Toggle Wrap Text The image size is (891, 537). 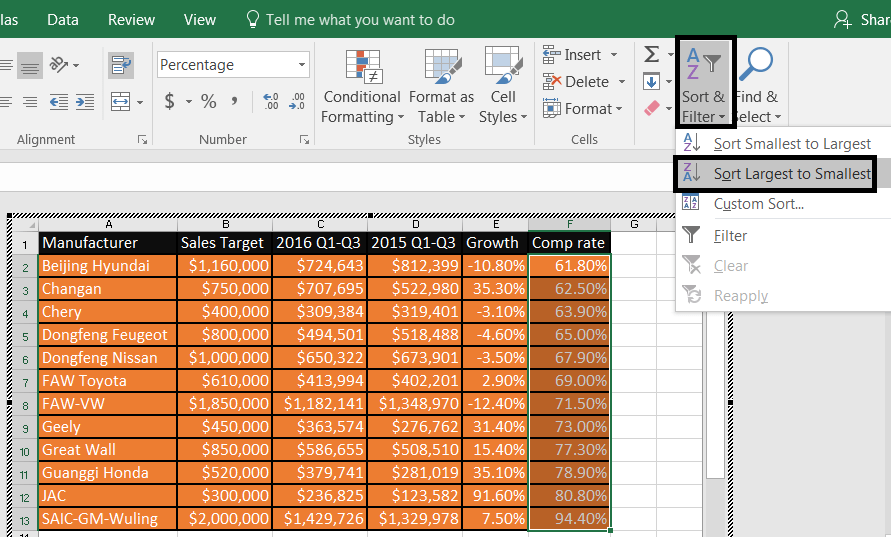[120, 65]
